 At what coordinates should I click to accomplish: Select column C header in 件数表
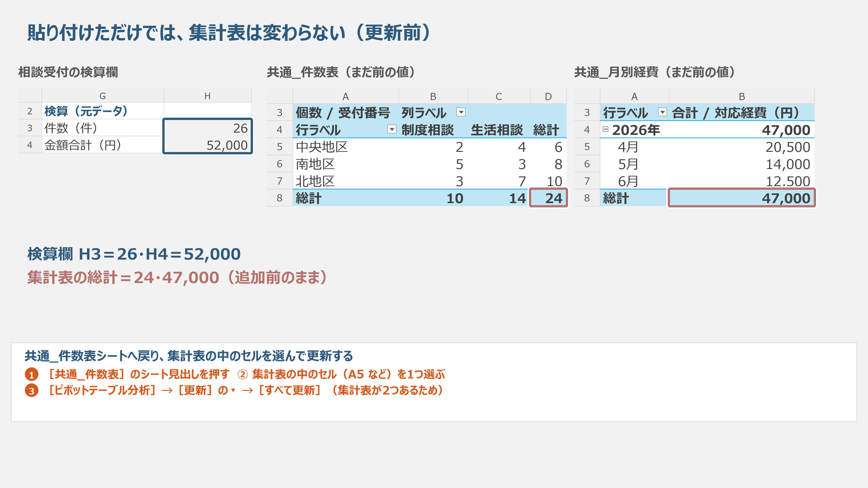[499, 96]
